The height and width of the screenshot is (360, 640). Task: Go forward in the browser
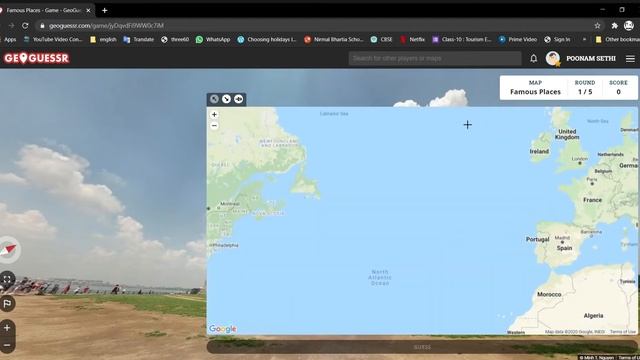(x=11, y=25)
